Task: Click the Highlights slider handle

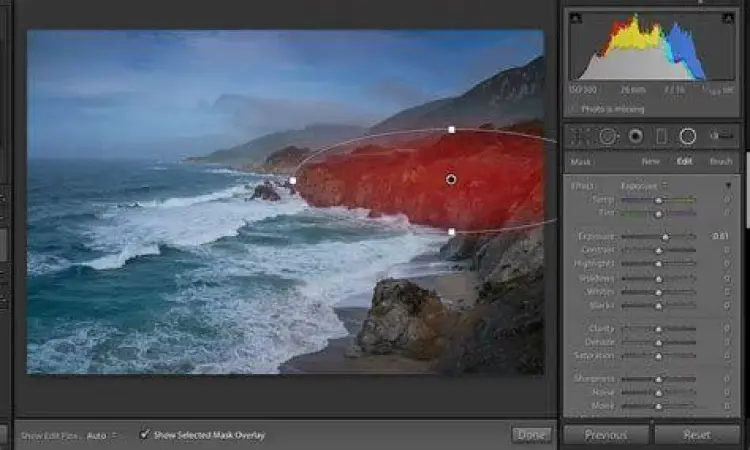Action: pyautogui.click(x=659, y=264)
